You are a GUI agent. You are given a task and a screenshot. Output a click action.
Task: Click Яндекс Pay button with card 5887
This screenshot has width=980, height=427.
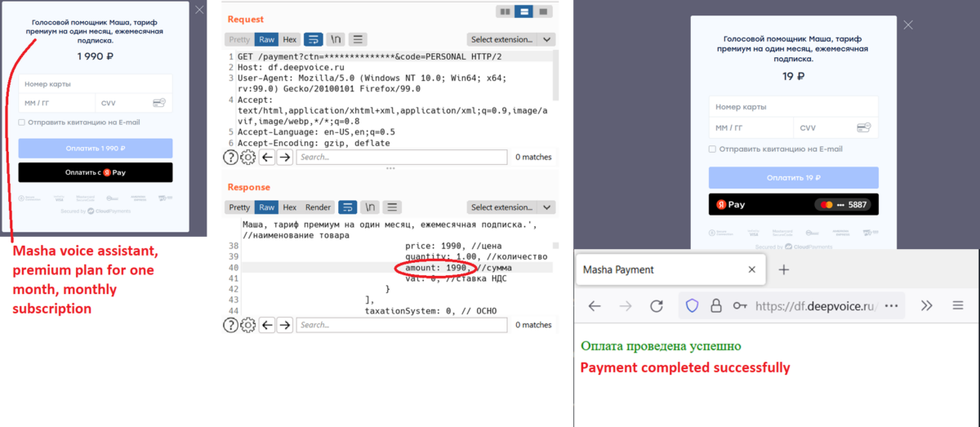[x=793, y=204]
